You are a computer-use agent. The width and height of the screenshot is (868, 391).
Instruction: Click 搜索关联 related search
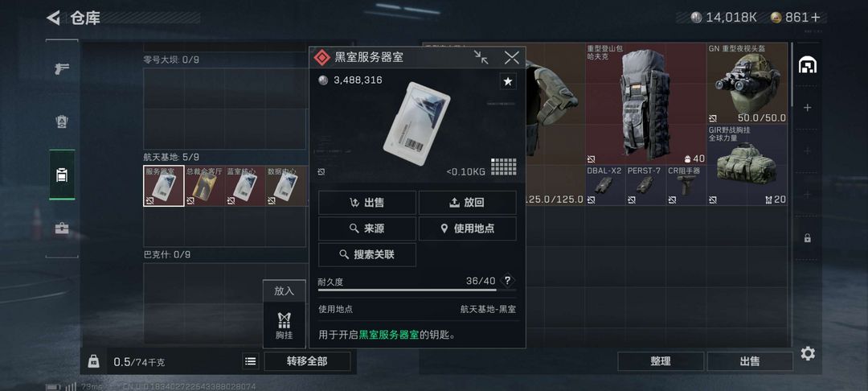[x=367, y=255]
